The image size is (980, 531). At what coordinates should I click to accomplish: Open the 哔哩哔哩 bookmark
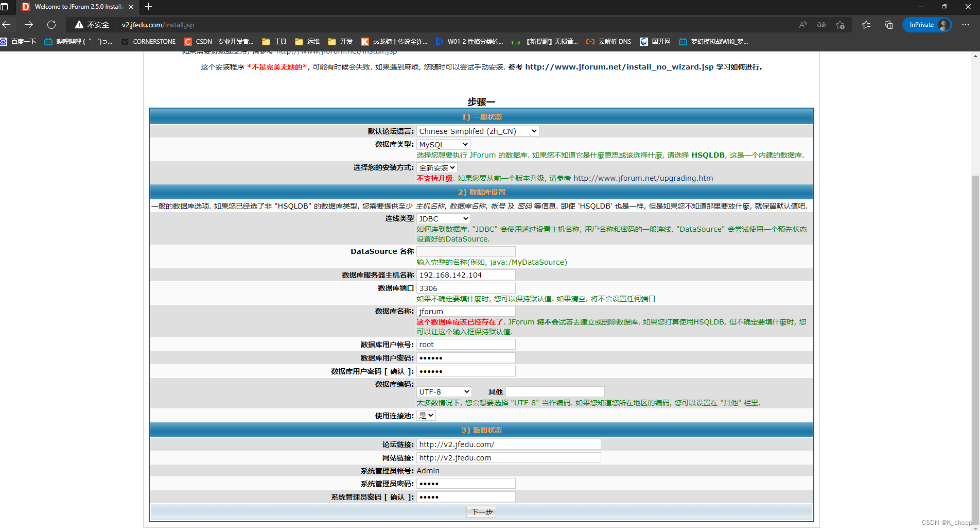[x=78, y=42]
